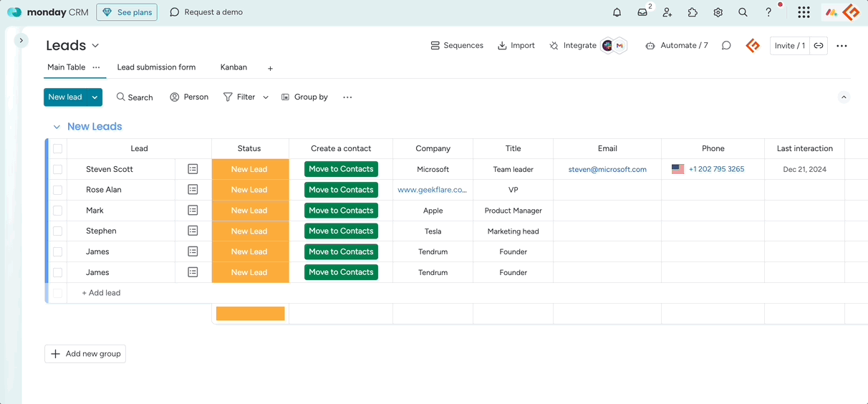Viewport: 868px width, 404px height.
Task: Open the inbox tray icon
Action: [x=642, y=12]
